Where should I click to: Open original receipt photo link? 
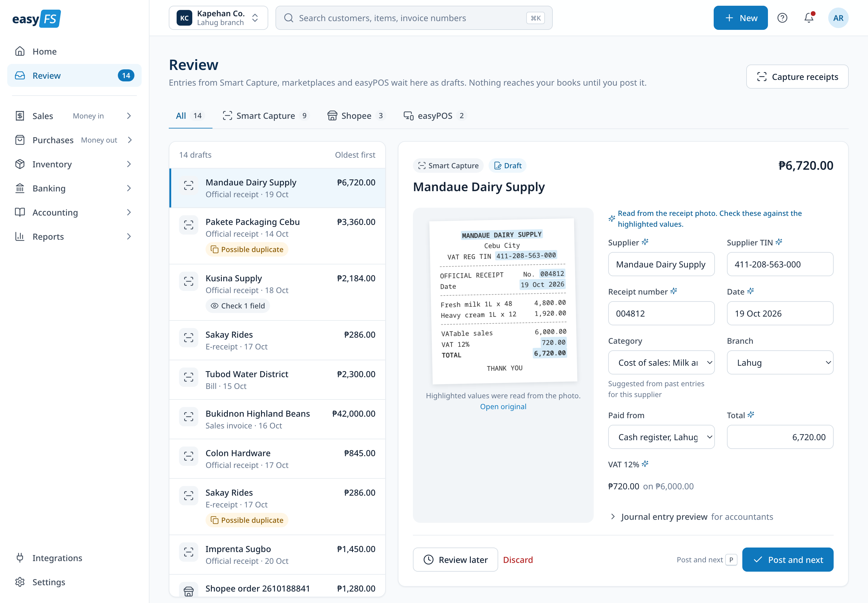pos(503,406)
